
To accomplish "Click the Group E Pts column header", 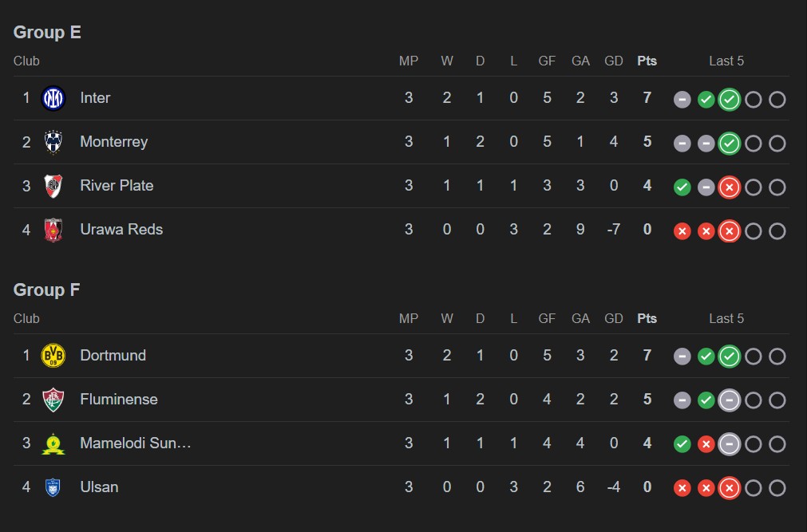I will coord(647,61).
